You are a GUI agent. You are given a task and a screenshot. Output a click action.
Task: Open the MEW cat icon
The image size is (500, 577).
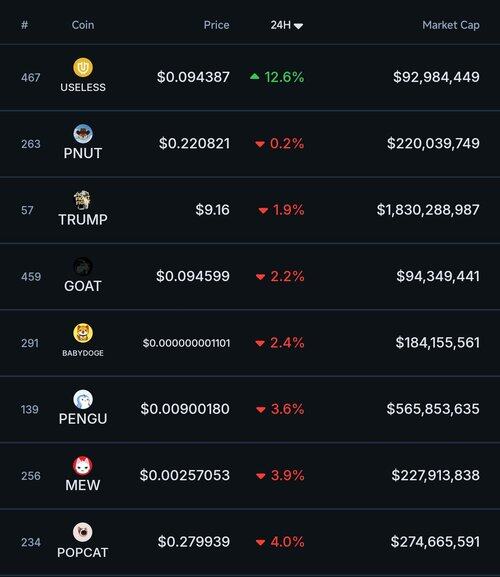point(82,466)
